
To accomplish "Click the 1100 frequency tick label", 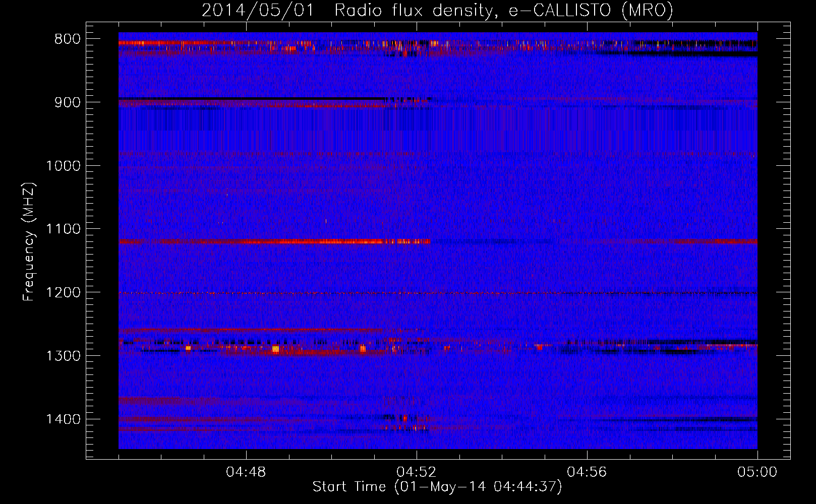I will pos(63,229).
